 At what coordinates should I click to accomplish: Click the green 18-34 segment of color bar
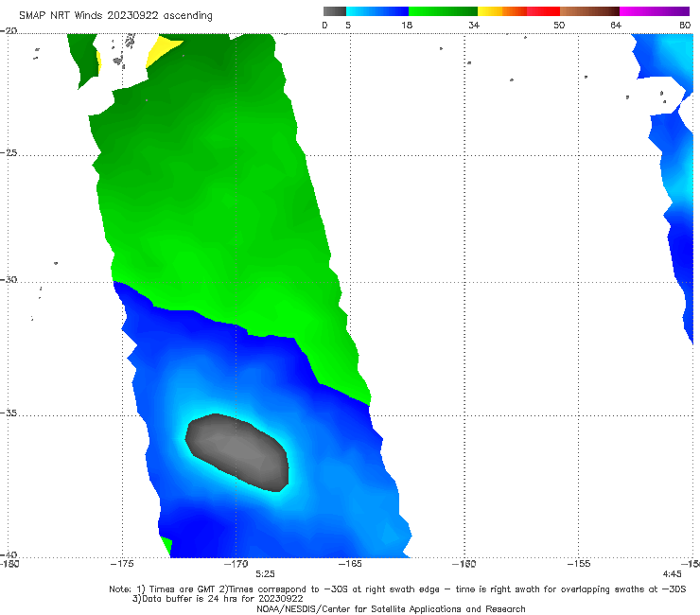tap(444, 11)
